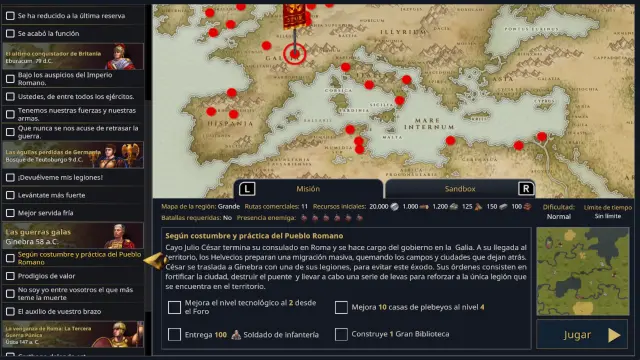This screenshot has height=360, width=640.
Task: Click the L shoulder button icon
Action: [247, 189]
